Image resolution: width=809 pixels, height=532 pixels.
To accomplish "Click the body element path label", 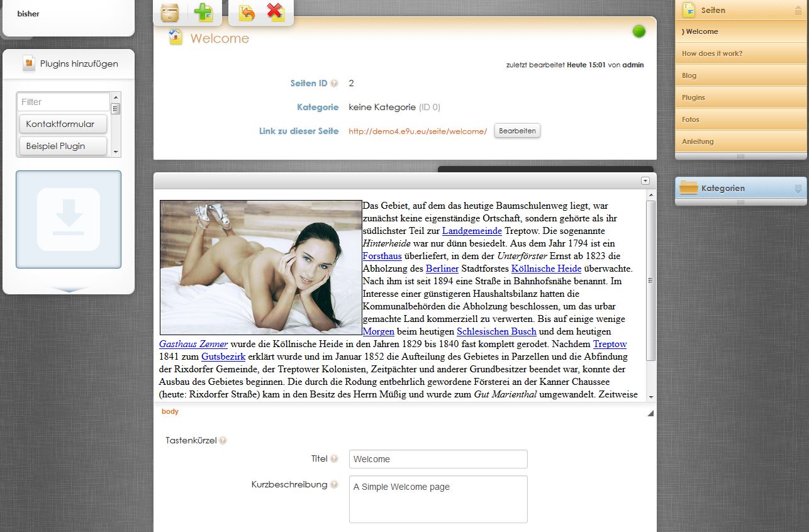I will (170, 411).
